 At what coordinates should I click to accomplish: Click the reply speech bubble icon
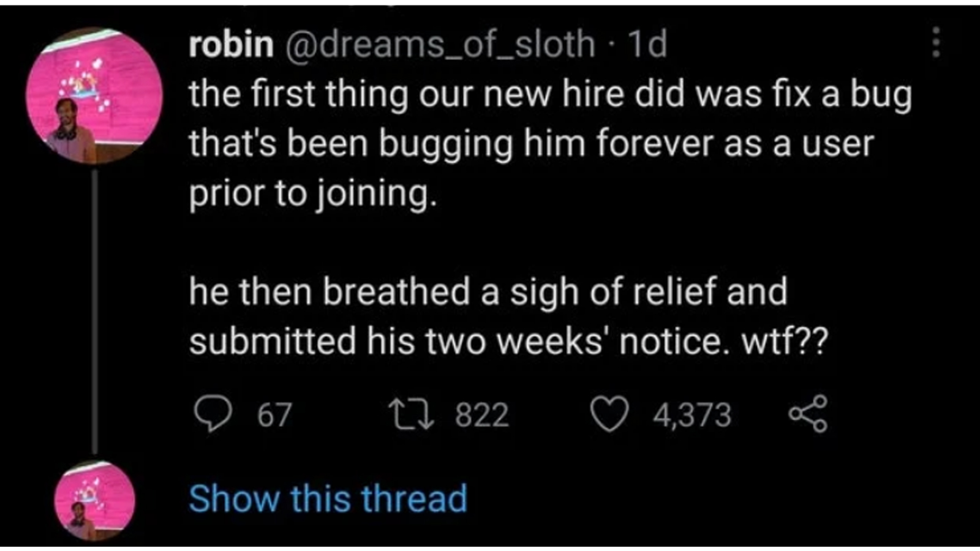coord(212,414)
